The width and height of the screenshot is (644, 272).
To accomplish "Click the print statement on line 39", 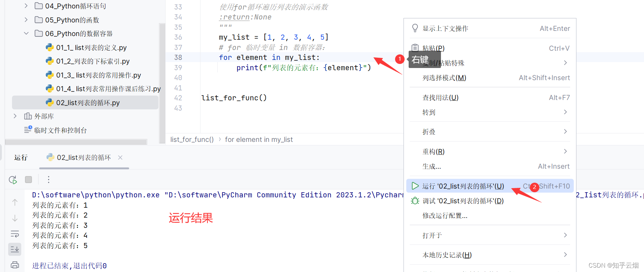I will click(304, 68).
